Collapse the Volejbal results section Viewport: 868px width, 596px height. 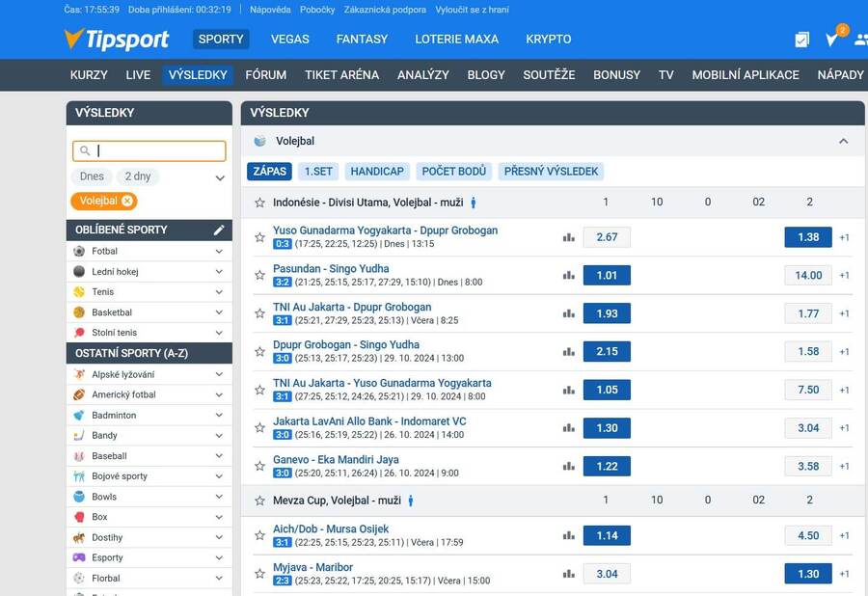point(843,141)
